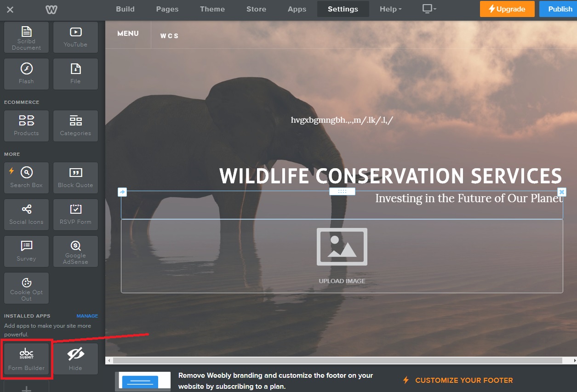Switch to the Theme tab
The height and width of the screenshot is (392, 577).
coord(212,9)
